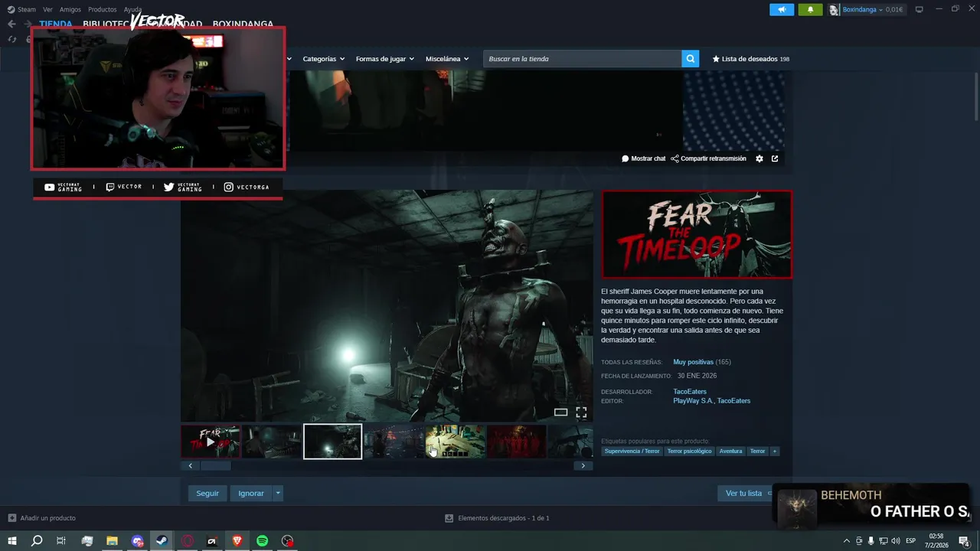This screenshot has width=980, height=551.
Task: Open Windows Start menu
Action: [12, 541]
